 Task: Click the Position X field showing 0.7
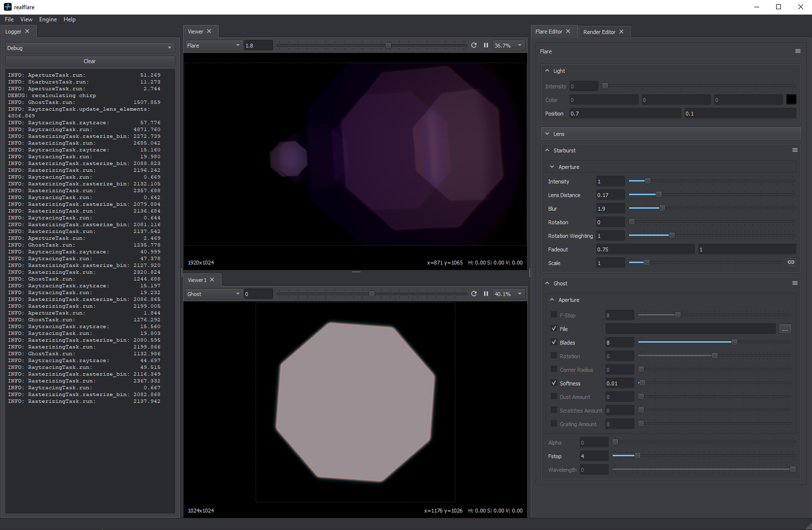(625, 114)
